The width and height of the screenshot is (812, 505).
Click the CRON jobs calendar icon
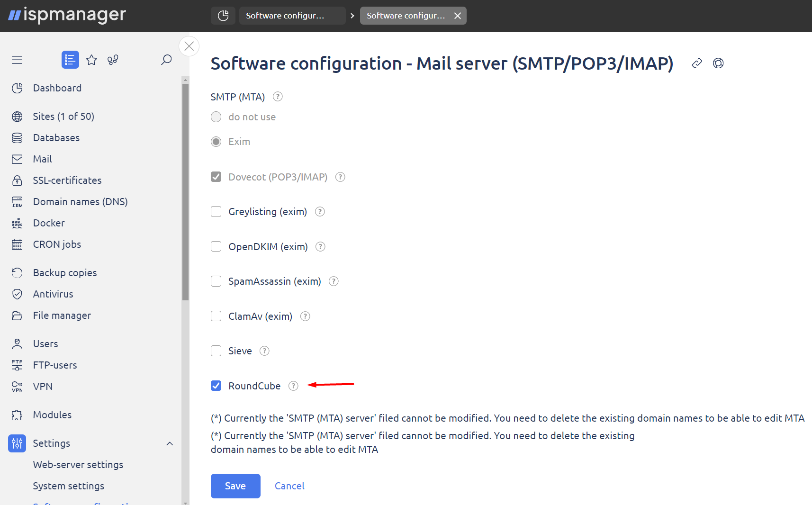(x=17, y=244)
